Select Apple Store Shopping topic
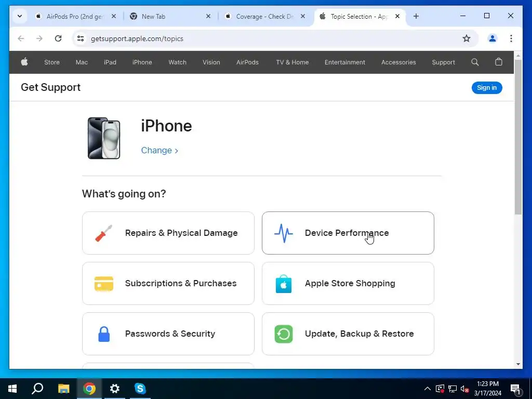Viewport: 532px width, 399px height. pyautogui.click(x=348, y=283)
